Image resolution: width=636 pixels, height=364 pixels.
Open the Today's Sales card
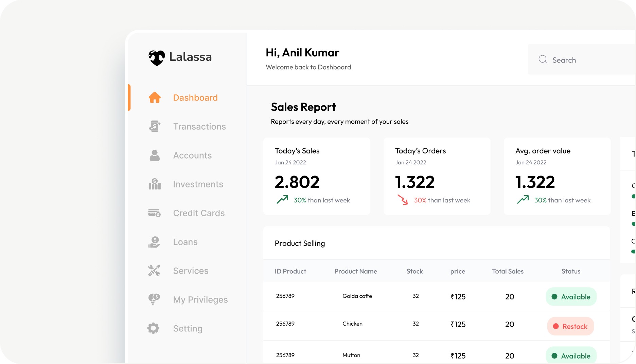click(317, 176)
